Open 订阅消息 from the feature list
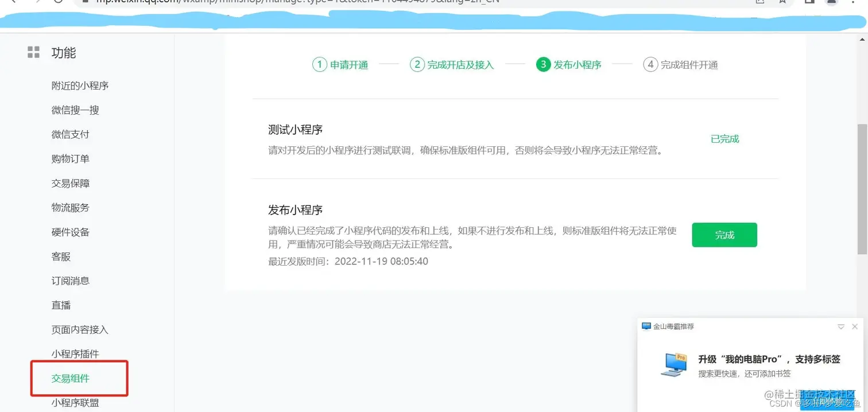 pyautogui.click(x=70, y=281)
